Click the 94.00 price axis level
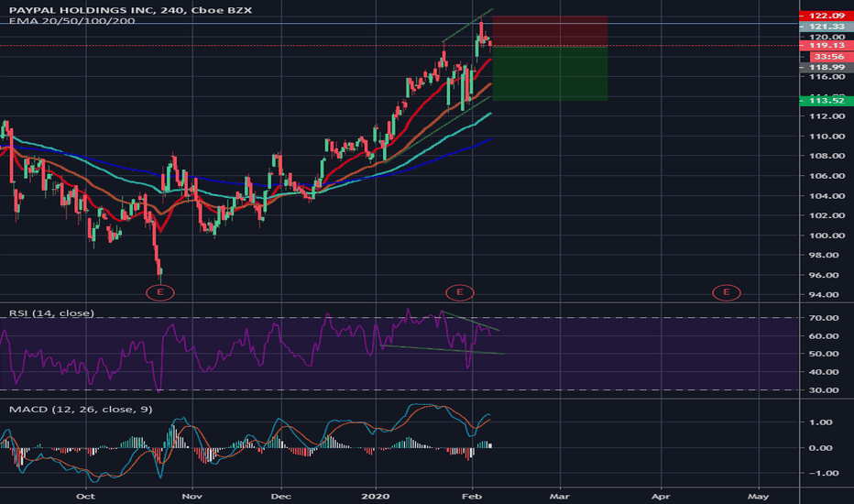854x504 pixels. tap(824, 295)
